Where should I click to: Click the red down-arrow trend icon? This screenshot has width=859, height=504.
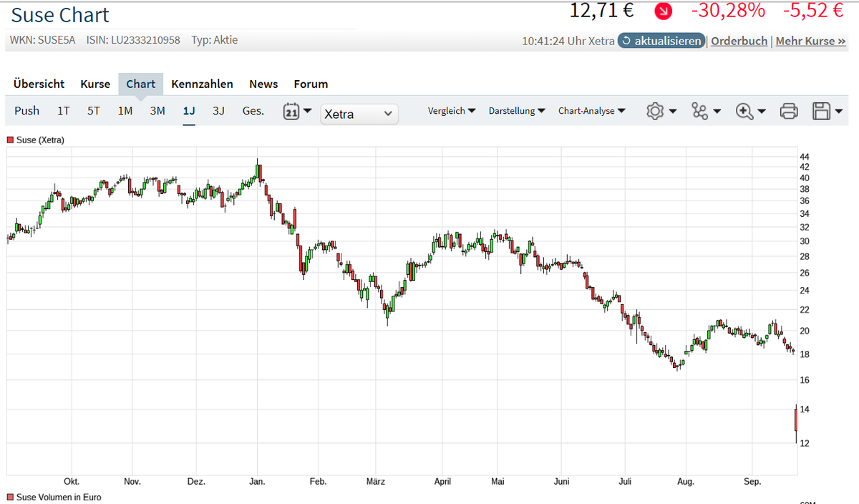click(664, 11)
